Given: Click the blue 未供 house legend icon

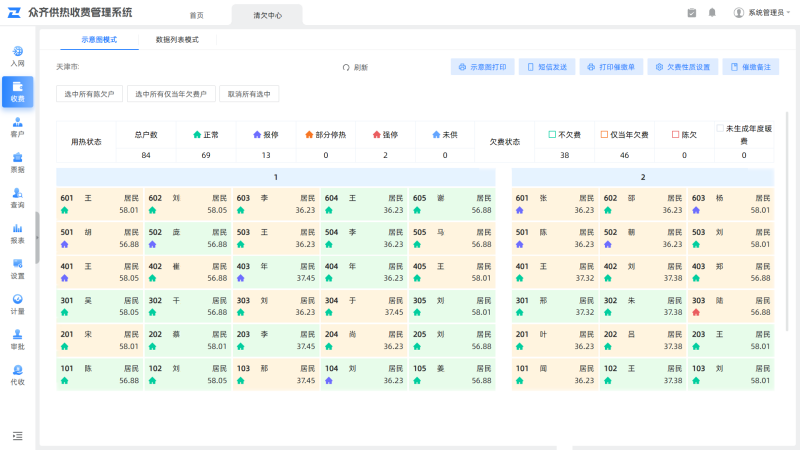Looking at the screenshot, I should pyautogui.click(x=436, y=135).
